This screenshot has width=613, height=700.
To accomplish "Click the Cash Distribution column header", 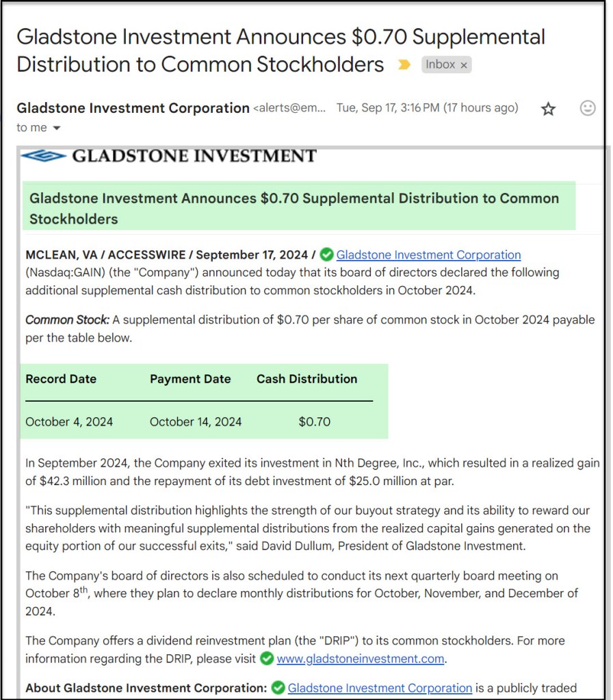I will pos(306,378).
